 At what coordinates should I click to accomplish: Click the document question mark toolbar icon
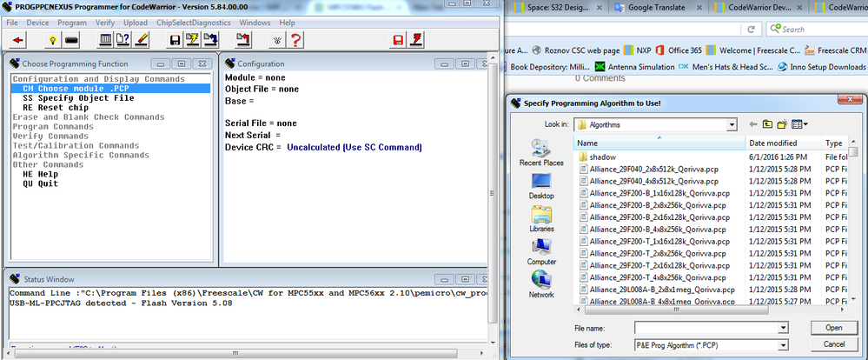tap(123, 40)
